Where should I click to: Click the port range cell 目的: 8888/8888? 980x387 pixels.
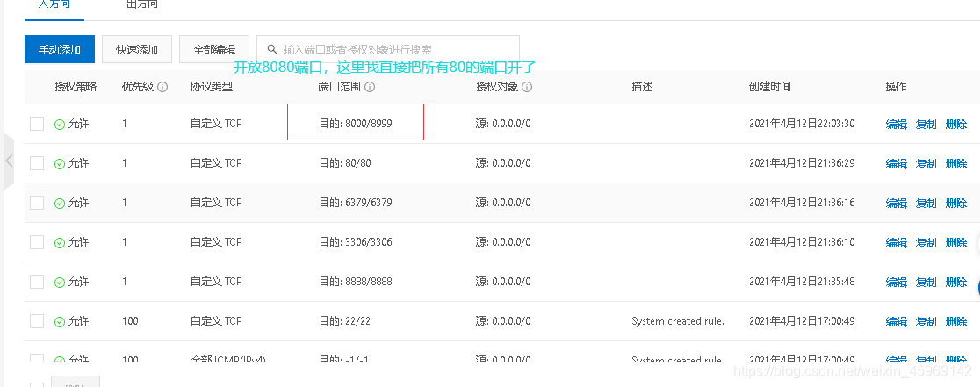pos(356,282)
